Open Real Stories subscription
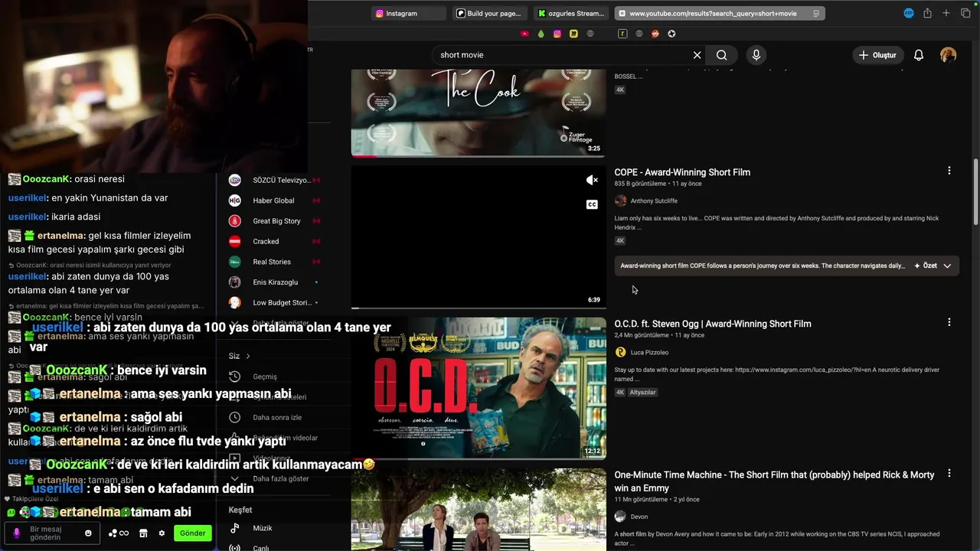 click(274, 262)
